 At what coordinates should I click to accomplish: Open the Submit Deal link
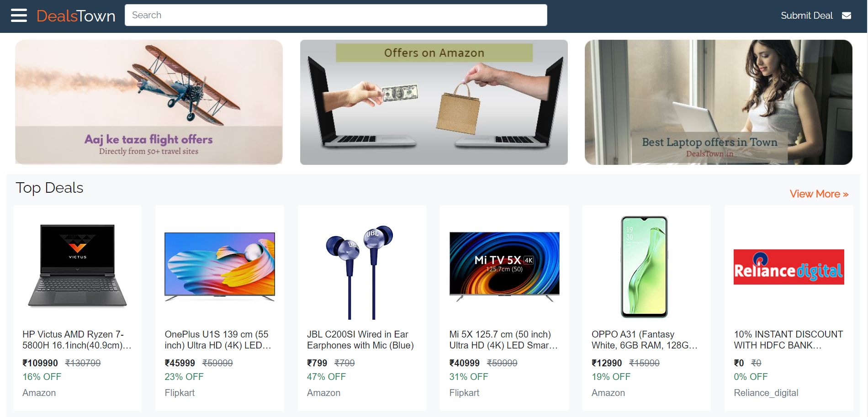[x=806, y=16]
